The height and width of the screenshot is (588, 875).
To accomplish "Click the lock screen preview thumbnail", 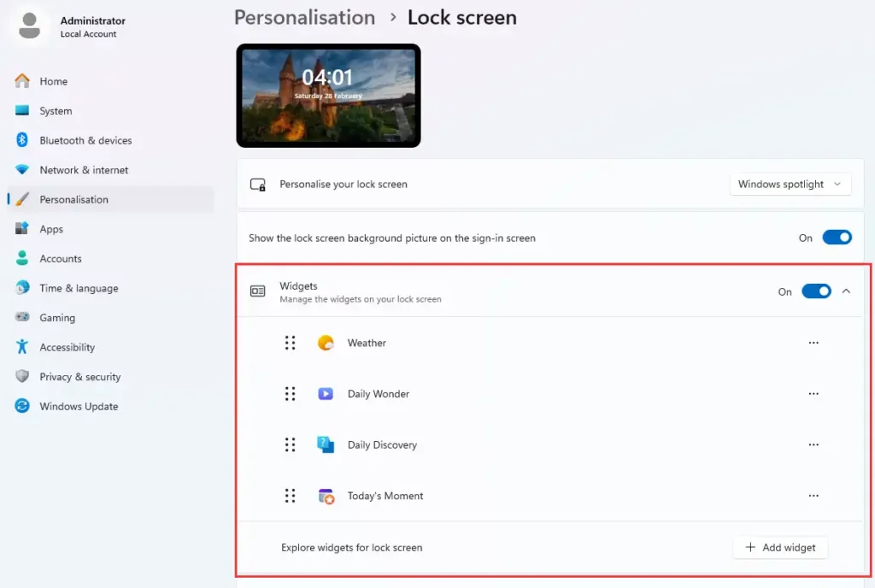I will click(328, 95).
